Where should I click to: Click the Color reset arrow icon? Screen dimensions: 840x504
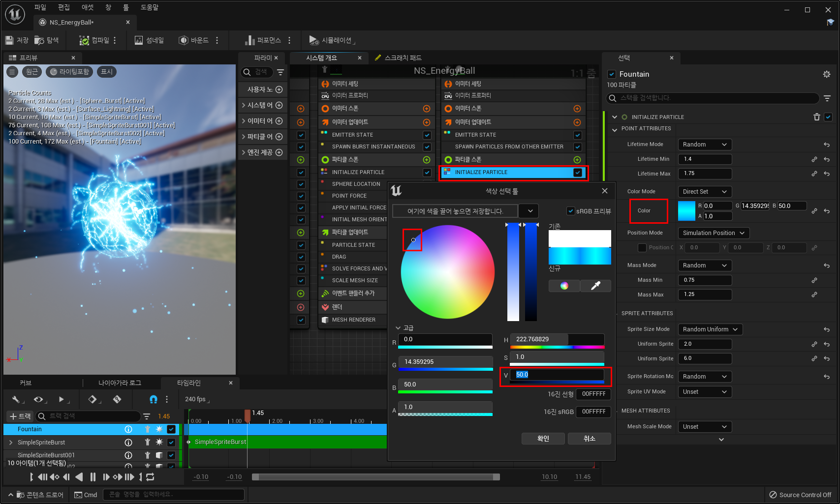(827, 211)
